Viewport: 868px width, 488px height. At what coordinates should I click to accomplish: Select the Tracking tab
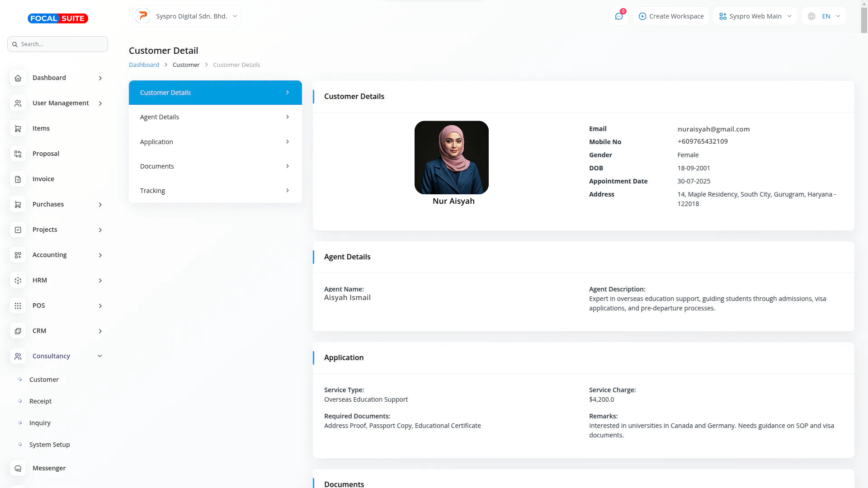pyautogui.click(x=215, y=191)
